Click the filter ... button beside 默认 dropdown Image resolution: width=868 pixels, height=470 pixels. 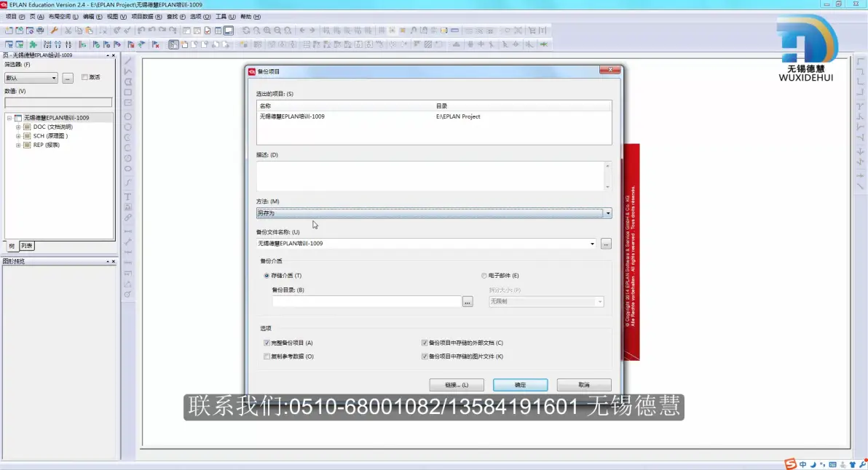68,78
